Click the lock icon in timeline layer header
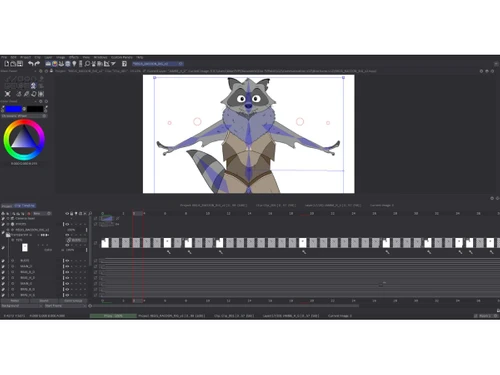The width and height of the screenshot is (500, 375). coord(71,213)
